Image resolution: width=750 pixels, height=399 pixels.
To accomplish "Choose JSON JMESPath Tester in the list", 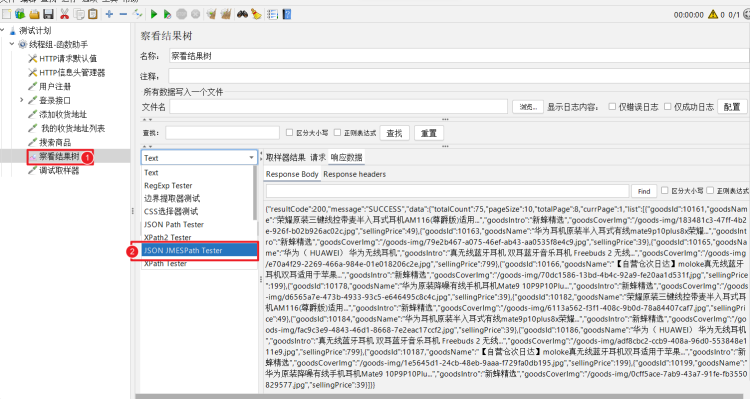I will click(199, 250).
